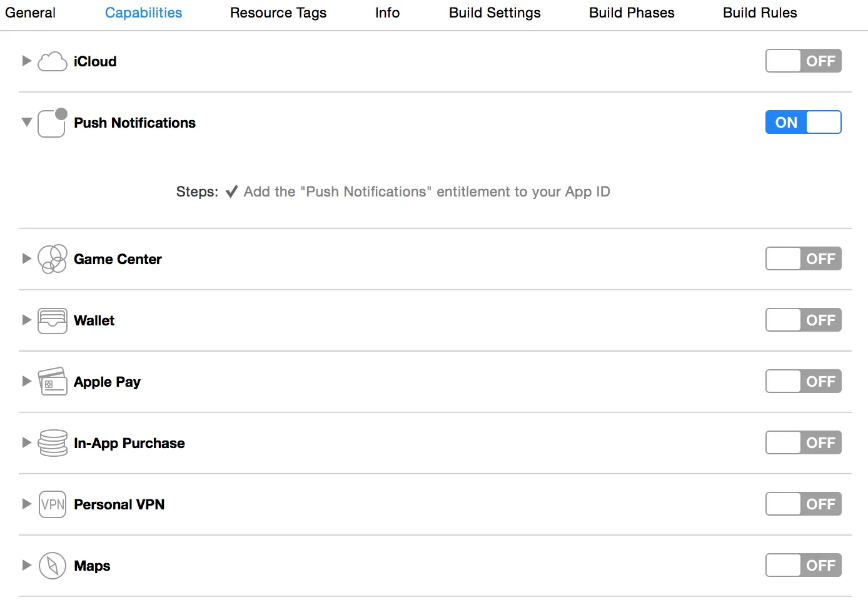Click the Push Notifications entitlement step text

[x=426, y=191]
